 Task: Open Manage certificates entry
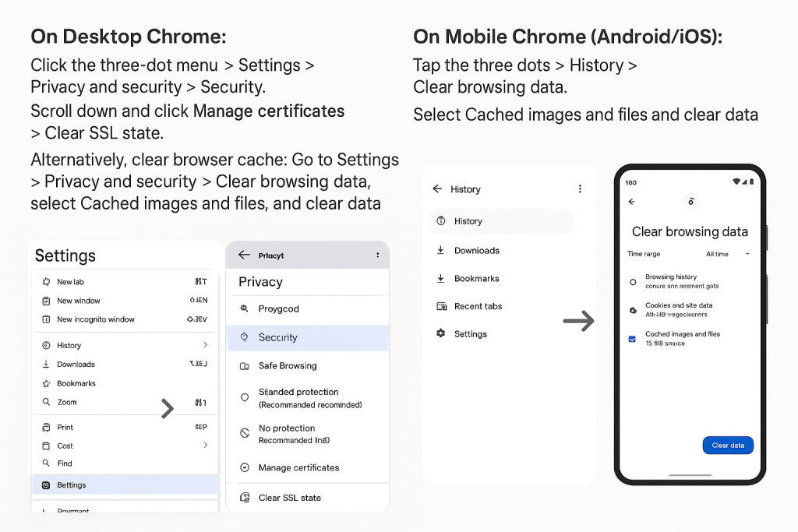[308, 467]
